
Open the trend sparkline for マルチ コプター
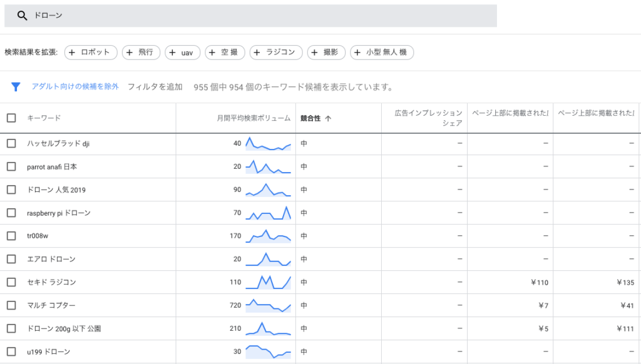(268, 306)
